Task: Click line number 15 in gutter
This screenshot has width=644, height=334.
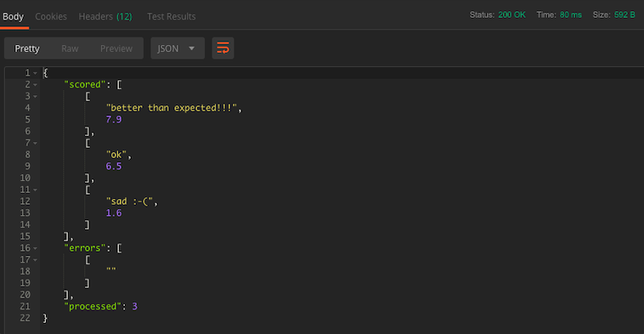Action: (x=25, y=236)
